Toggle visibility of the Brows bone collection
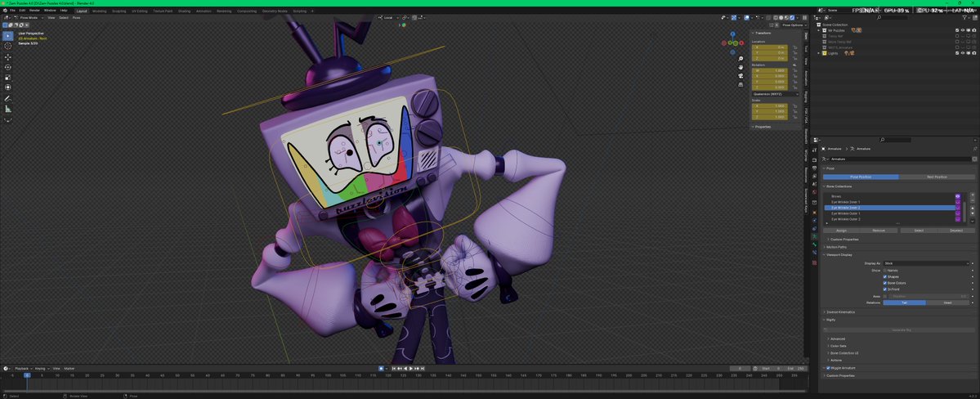The height and width of the screenshot is (399, 980). pyautogui.click(x=957, y=196)
